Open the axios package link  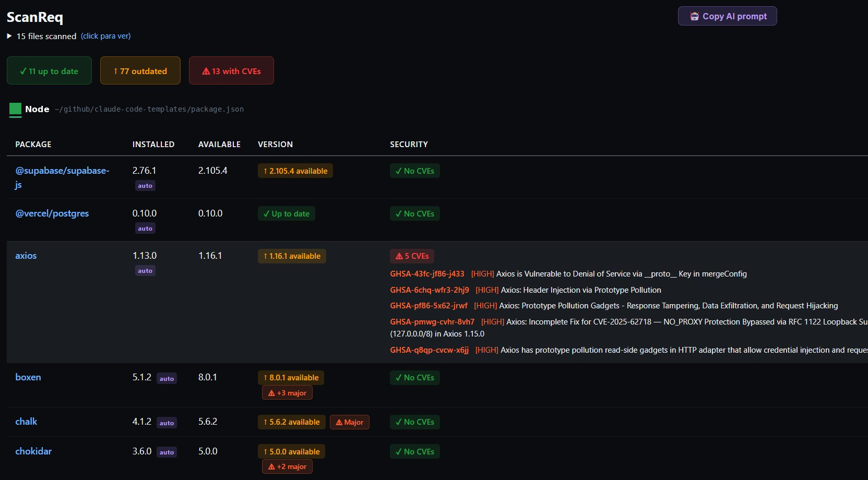point(26,256)
